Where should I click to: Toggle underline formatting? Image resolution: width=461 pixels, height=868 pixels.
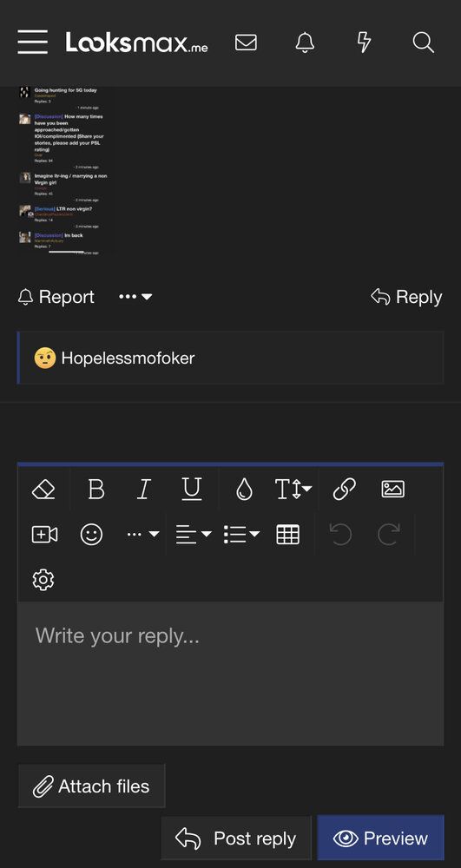tap(192, 490)
